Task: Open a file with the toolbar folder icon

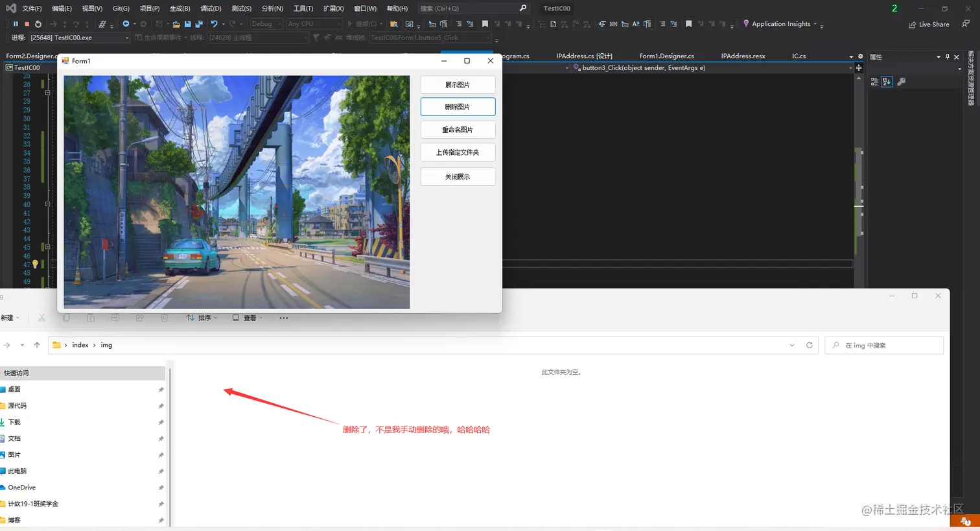Action: (x=176, y=24)
